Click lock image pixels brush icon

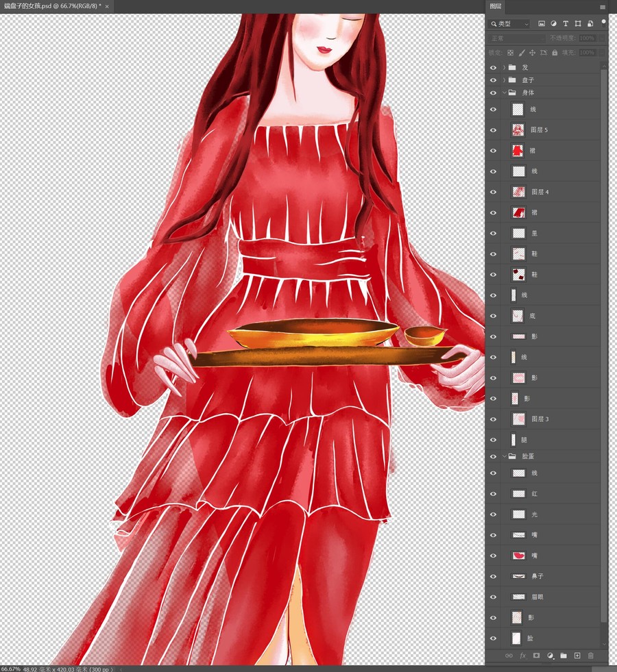tap(522, 53)
